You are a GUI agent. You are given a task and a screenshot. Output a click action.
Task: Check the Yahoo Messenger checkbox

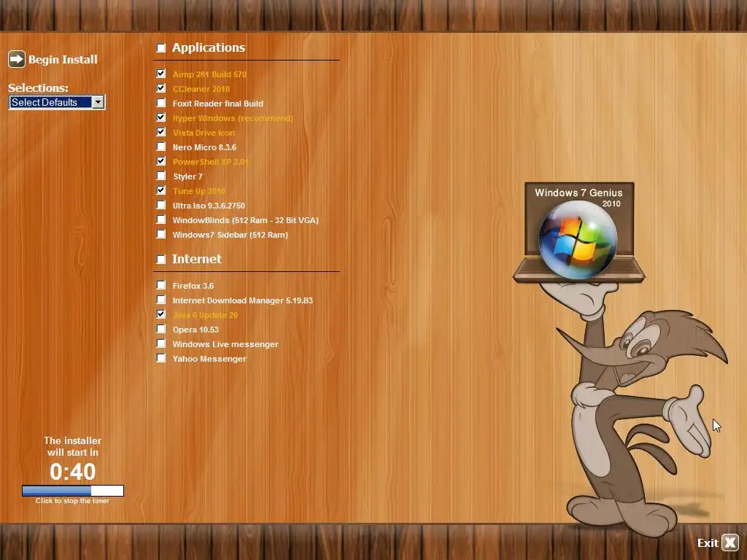(x=161, y=358)
